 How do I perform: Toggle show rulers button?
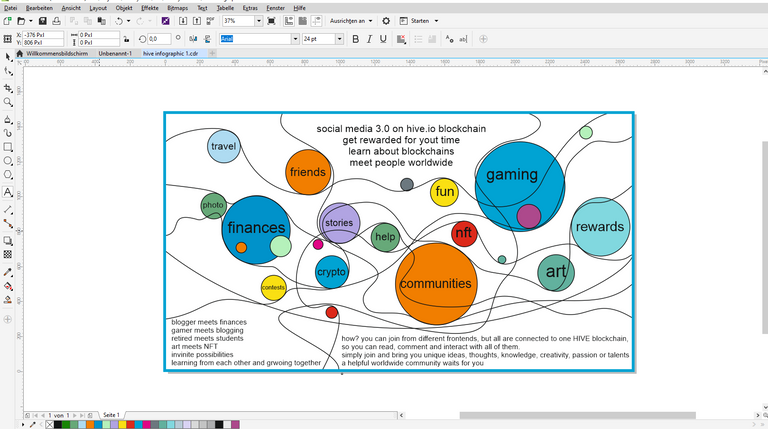[289, 21]
